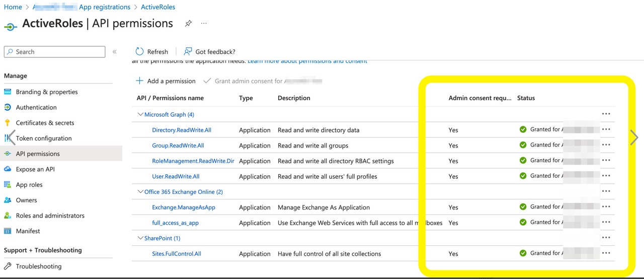Open the ellipsis menu for full_access_as_app row
This screenshot has height=279, width=644.
606,222
